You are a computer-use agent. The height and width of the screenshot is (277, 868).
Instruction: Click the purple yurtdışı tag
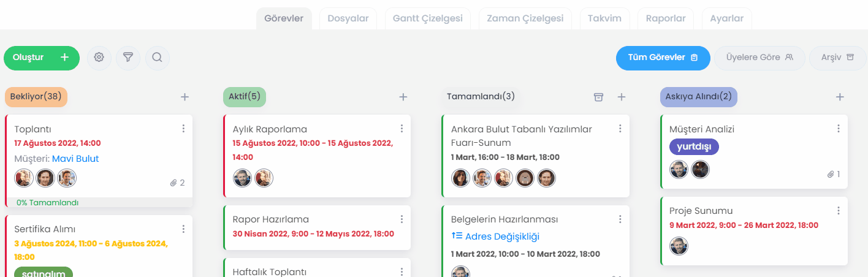coord(694,147)
